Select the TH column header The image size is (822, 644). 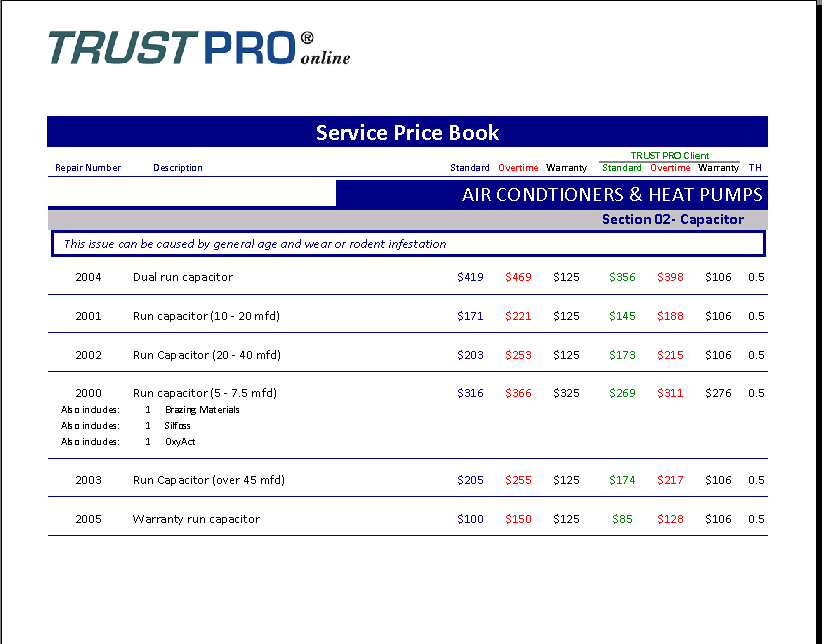[755, 168]
